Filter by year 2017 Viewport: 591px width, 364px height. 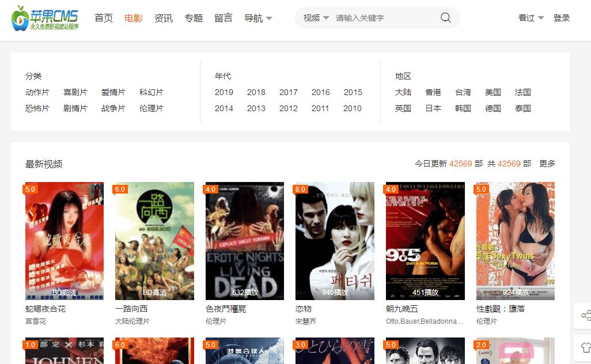coord(289,92)
